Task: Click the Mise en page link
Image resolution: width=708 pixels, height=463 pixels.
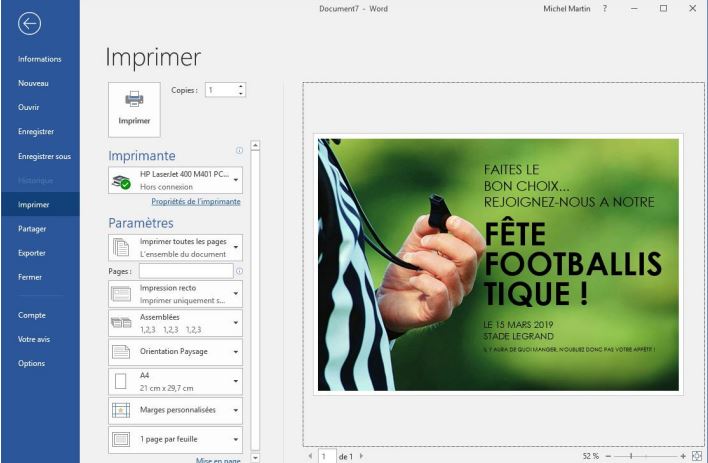Action: tap(217, 460)
